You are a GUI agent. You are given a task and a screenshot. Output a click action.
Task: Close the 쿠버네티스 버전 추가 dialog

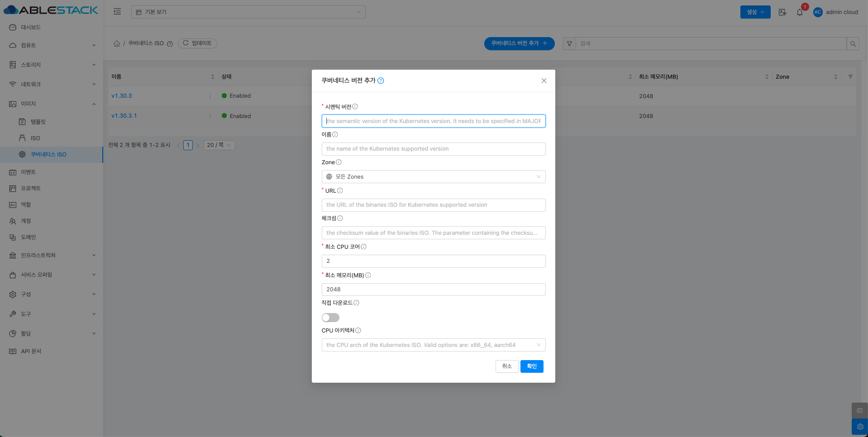(x=544, y=81)
